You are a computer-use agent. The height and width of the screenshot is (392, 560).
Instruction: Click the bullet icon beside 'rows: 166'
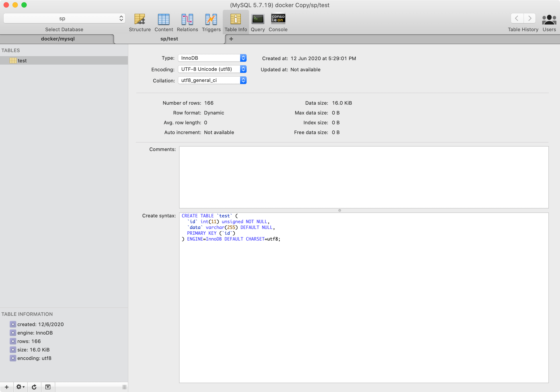coord(13,341)
